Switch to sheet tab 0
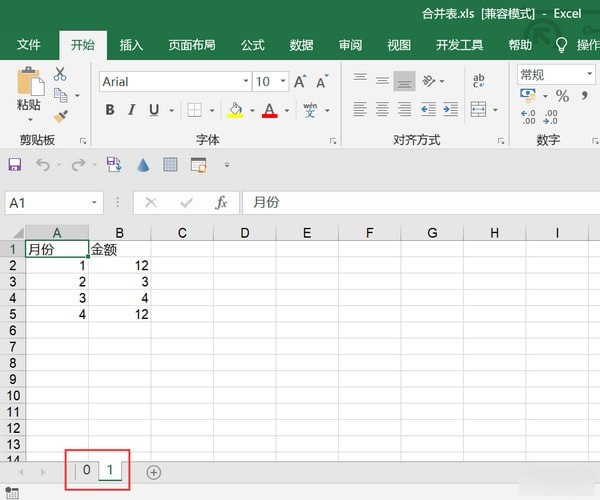Screen dimensions: 600x500 click(87, 471)
